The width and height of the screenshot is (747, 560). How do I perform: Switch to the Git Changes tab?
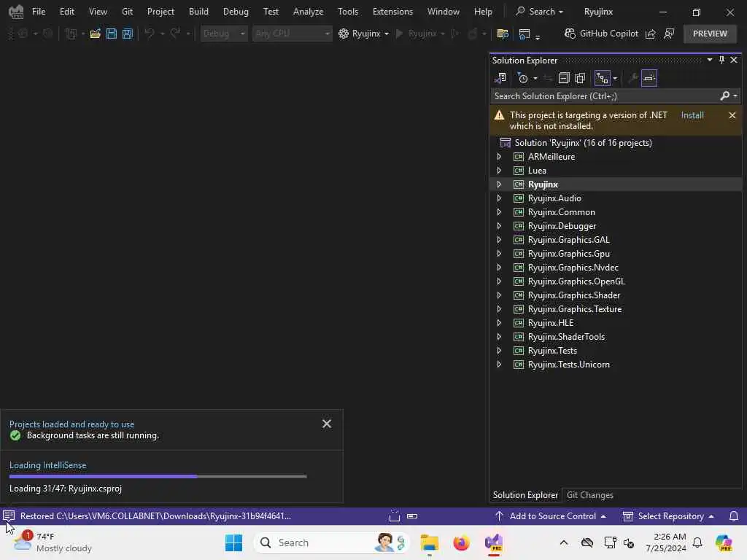pos(589,495)
